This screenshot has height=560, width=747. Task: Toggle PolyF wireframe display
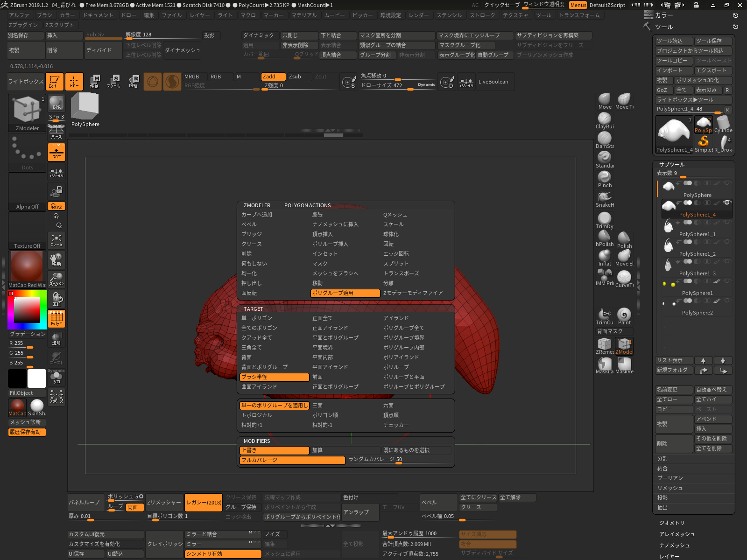point(56,319)
